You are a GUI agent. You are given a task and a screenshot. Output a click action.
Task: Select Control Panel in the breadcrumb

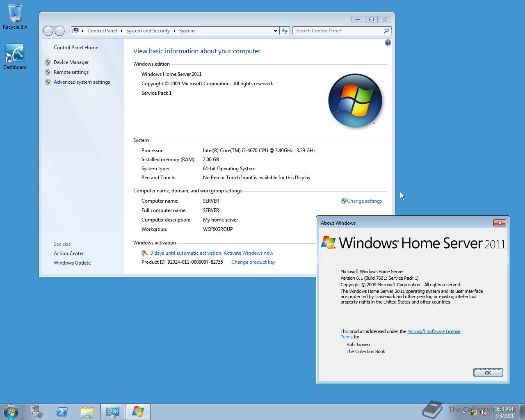[102, 31]
